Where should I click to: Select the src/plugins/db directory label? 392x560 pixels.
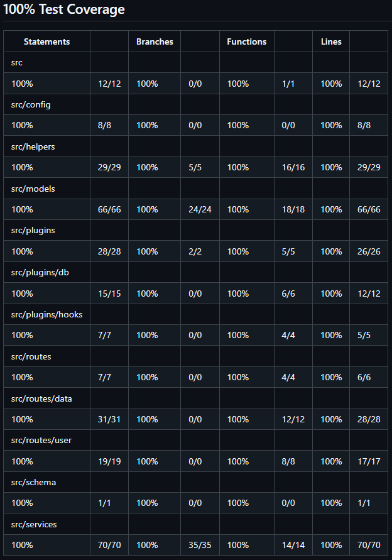36,272
